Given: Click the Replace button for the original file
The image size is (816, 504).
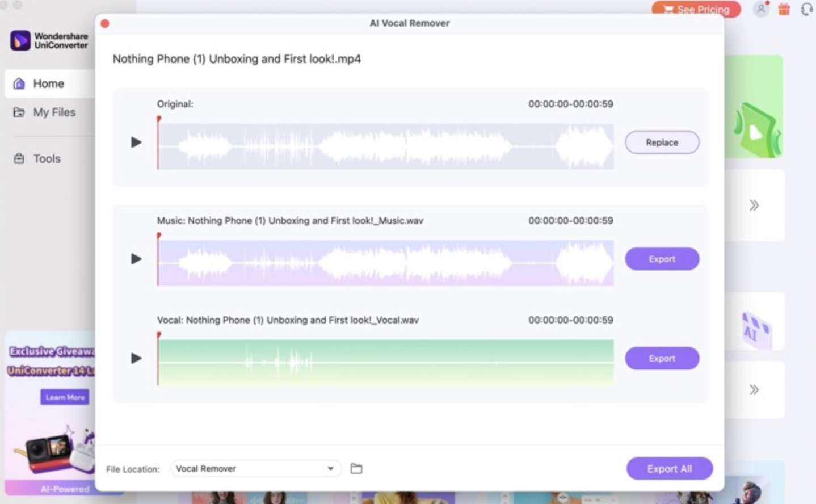Looking at the screenshot, I should click(x=662, y=142).
